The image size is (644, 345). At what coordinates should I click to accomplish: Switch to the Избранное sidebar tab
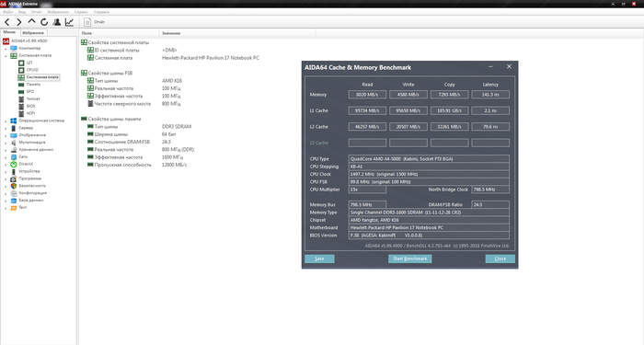coord(33,32)
